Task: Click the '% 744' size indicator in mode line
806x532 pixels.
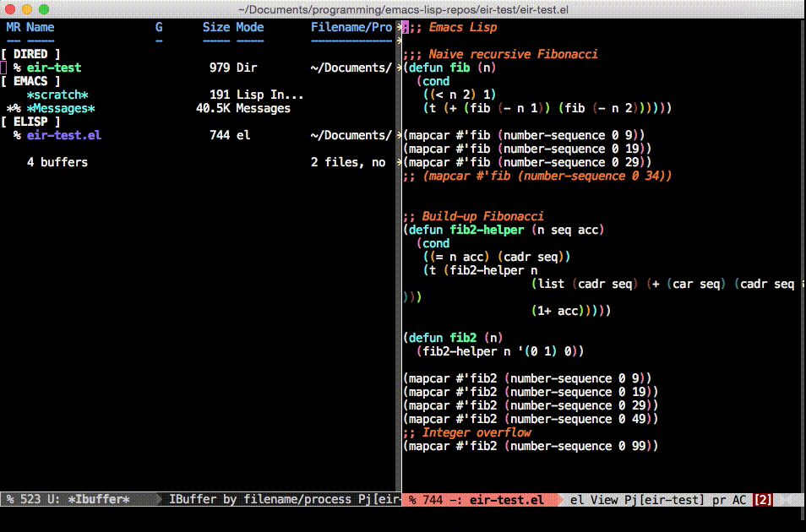Action: (426, 500)
